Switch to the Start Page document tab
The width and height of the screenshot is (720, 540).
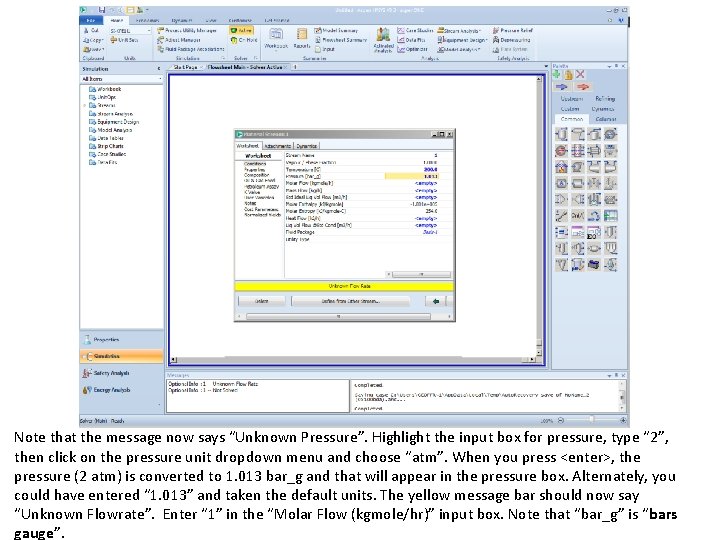click(x=185, y=67)
